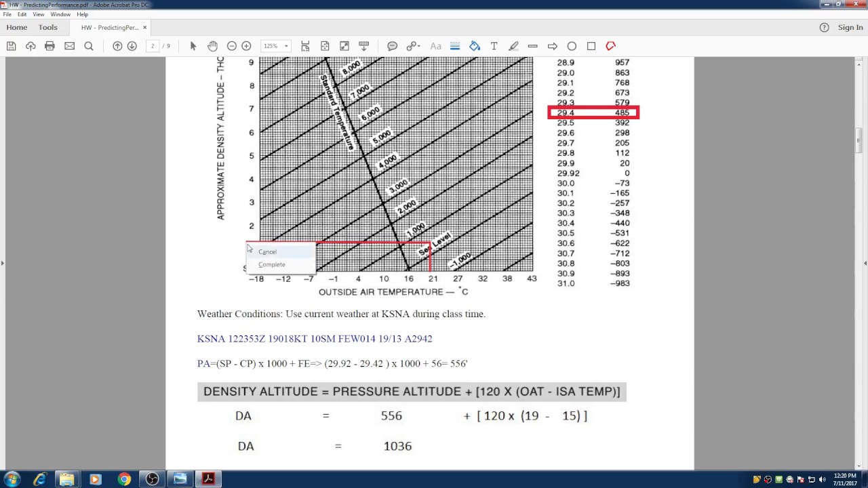Click the system tray volume icon
Image resolution: width=868 pixels, height=488 pixels.
pos(822,480)
